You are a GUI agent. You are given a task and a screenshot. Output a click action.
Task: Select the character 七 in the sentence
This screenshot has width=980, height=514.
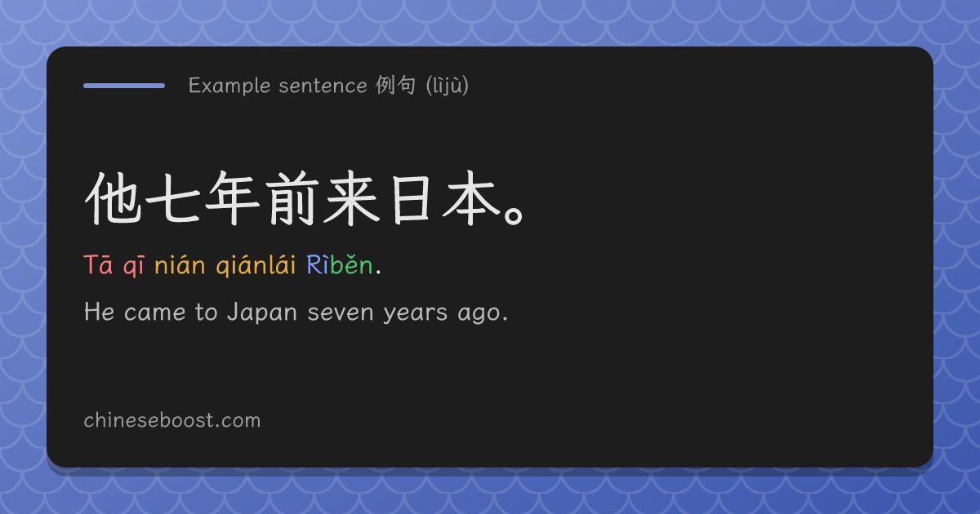174,200
